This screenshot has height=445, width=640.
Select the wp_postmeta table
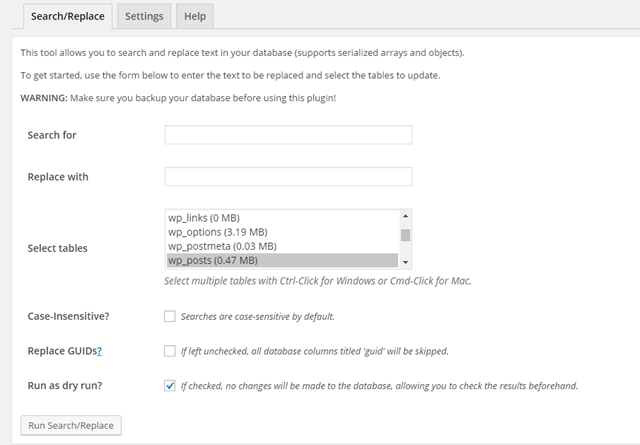point(282,246)
